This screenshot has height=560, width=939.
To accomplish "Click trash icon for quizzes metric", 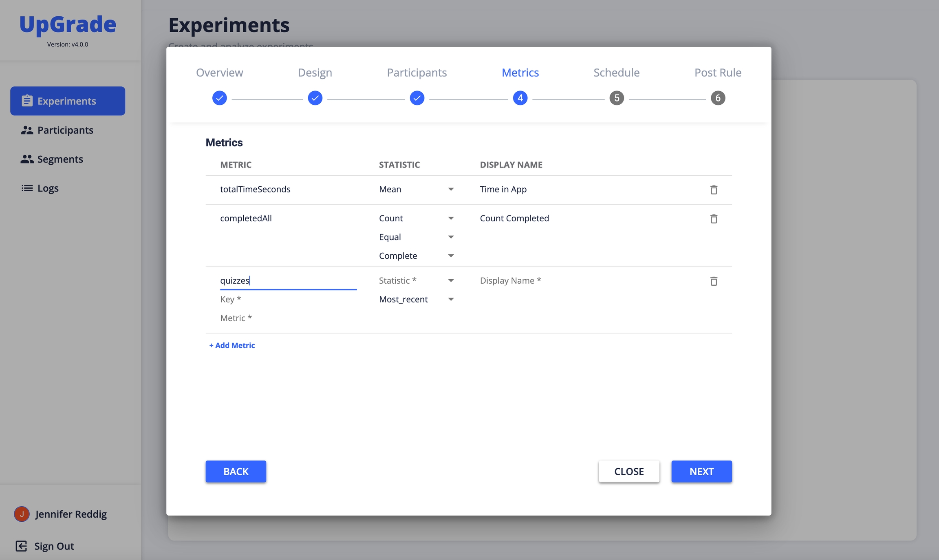I will coord(714,281).
